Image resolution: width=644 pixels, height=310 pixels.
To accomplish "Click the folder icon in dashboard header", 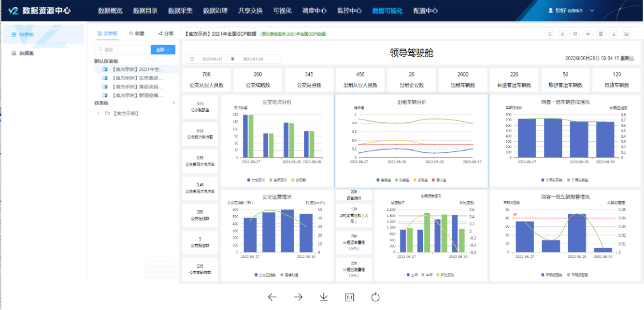I will click(x=626, y=34).
